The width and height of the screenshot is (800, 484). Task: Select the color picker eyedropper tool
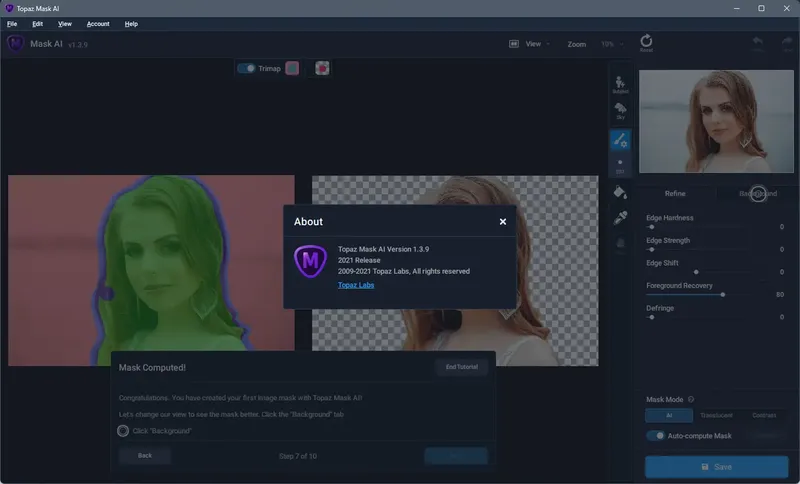[x=620, y=218]
